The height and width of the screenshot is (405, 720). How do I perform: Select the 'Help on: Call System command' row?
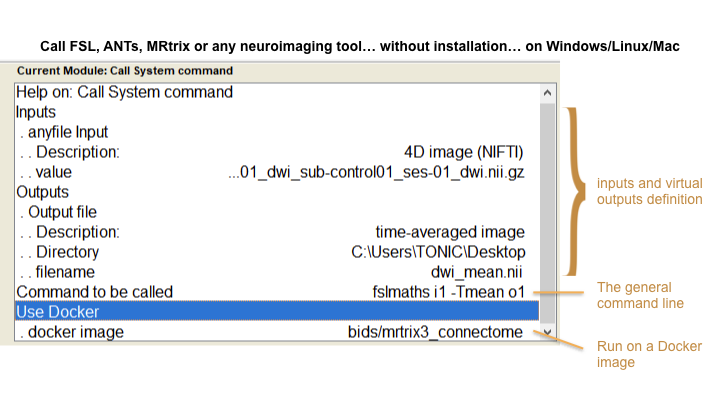(x=125, y=92)
